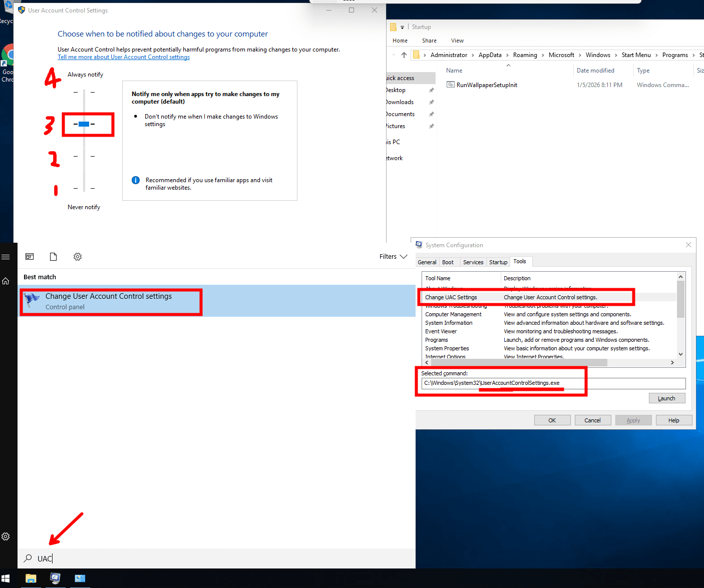The image size is (704, 588).
Task: Click System Configuration icon in taskbar
Action: coord(55,578)
